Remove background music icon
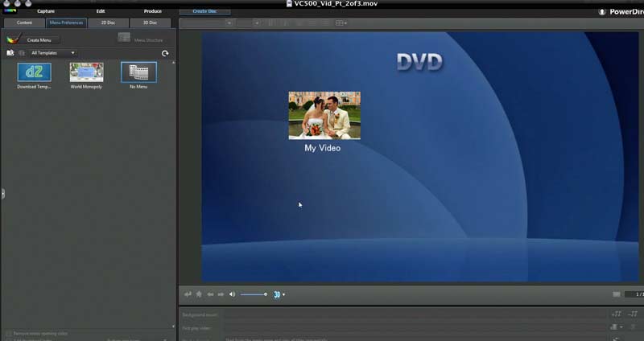The image size is (644, 341). tap(633, 314)
